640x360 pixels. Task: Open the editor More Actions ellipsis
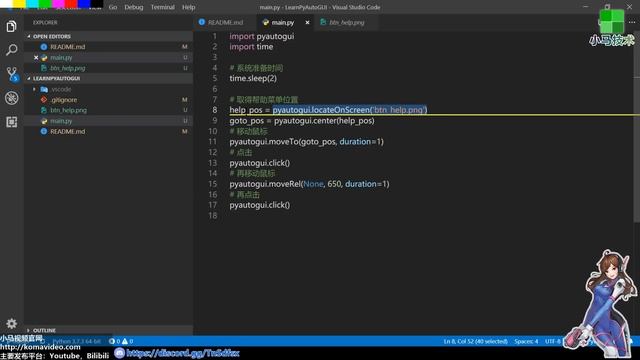(632, 22)
